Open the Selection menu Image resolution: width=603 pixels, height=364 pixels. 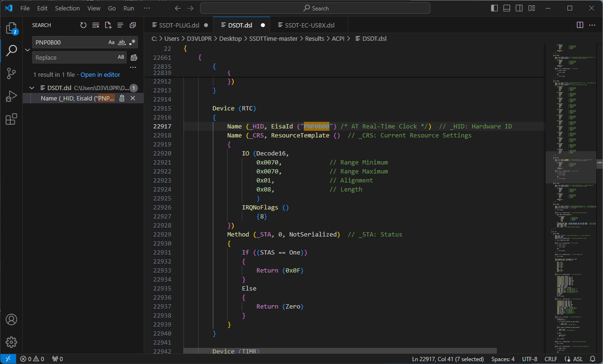tap(67, 8)
